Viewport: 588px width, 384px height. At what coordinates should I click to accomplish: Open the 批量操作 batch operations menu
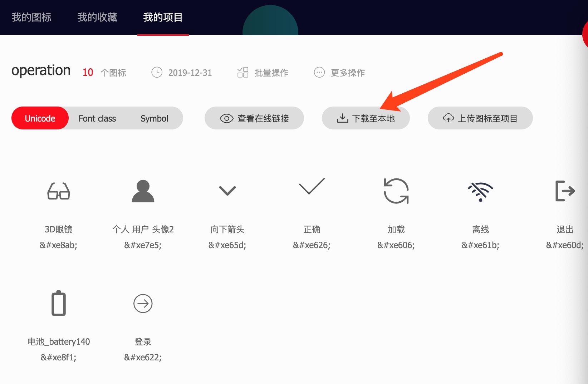(x=263, y=72)
